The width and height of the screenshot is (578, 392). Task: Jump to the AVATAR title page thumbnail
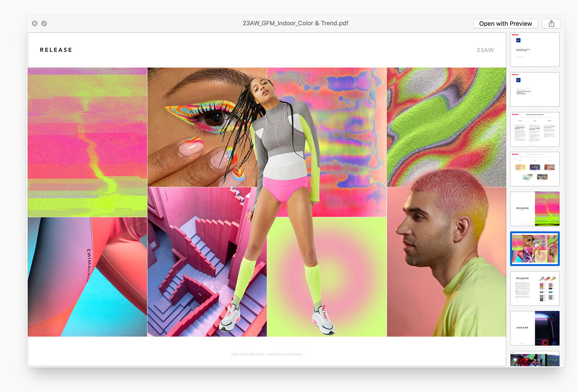[x=534, y=328]
